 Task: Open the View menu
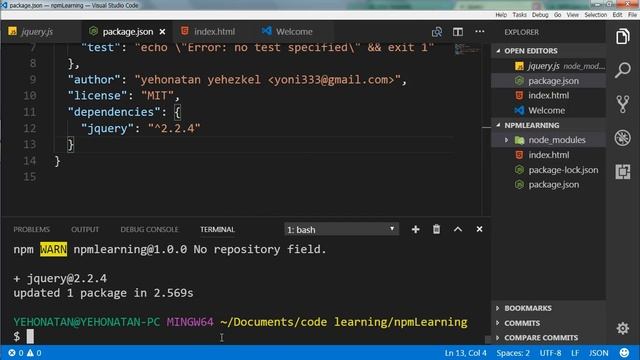(572, 15)
